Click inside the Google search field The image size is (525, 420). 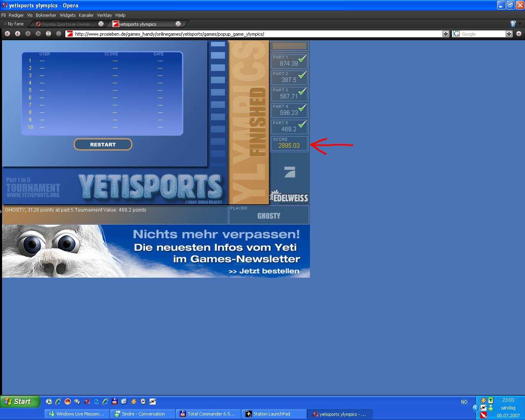482,34
